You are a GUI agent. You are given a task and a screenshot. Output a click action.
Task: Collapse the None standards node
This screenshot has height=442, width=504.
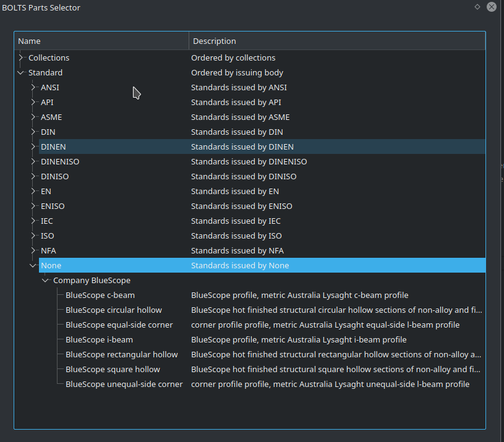pyautogui.click(x=33, y=265)
